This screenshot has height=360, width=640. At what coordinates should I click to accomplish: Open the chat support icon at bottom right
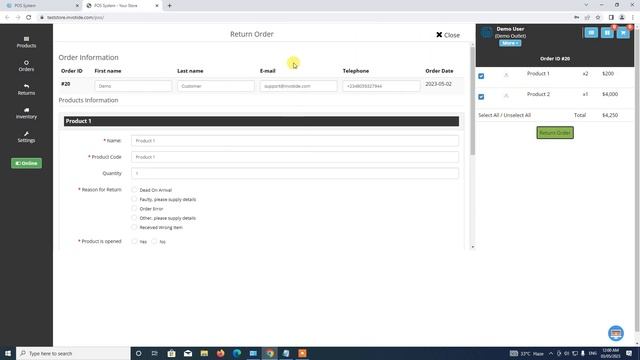click(x=616, y=333)
